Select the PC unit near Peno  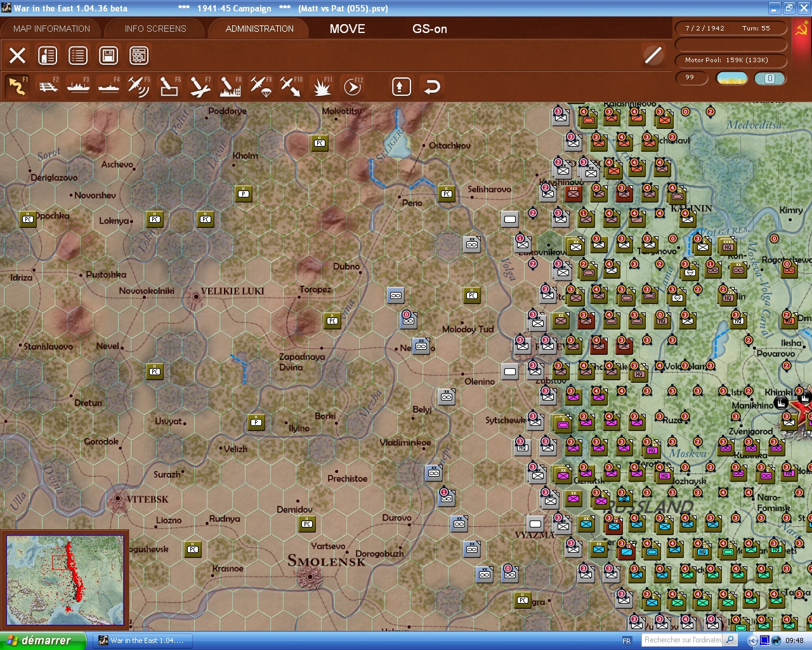pos(447,194)
